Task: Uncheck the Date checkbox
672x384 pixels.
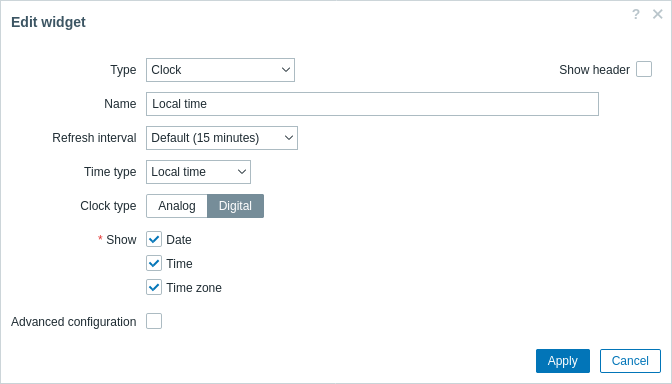Action: 154,239
